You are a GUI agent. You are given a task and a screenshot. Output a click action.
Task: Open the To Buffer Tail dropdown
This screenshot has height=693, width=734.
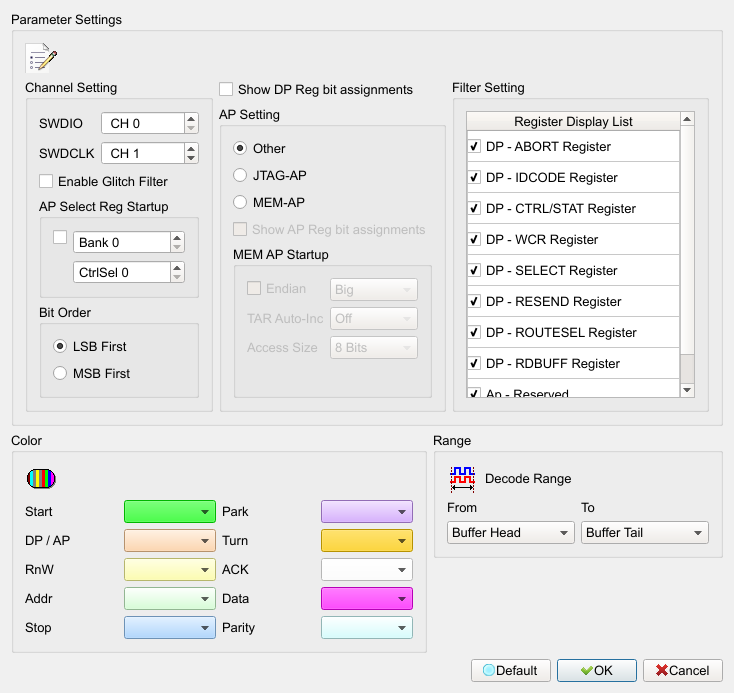[x=645, y=532]
